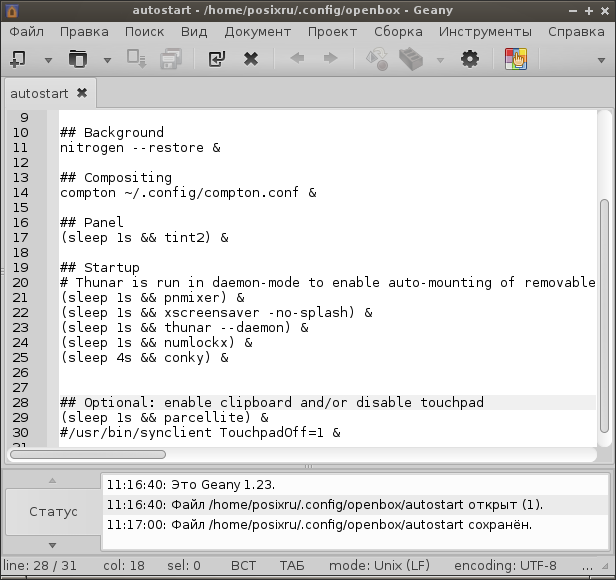The height and width of the screenshot is (580, 616).
Task: Click the '(sleep 1s && pnmixer) &' line
Action: [152, 298]
